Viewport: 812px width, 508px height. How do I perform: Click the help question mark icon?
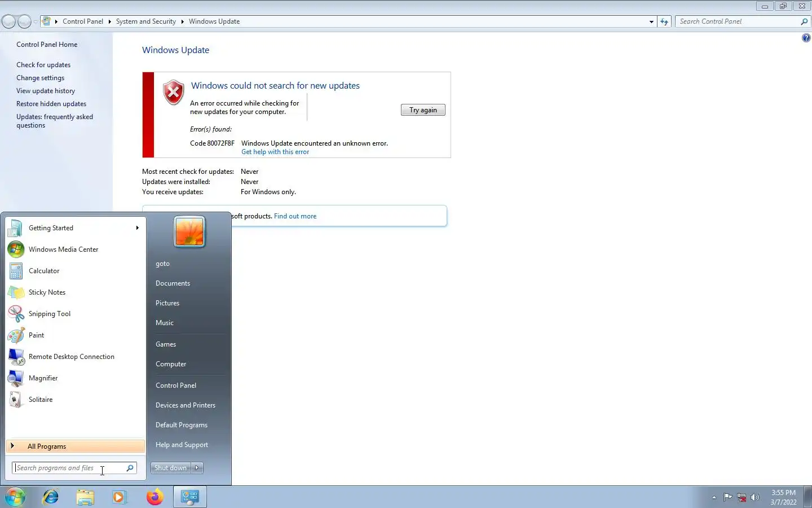click(x=806, y=38)
